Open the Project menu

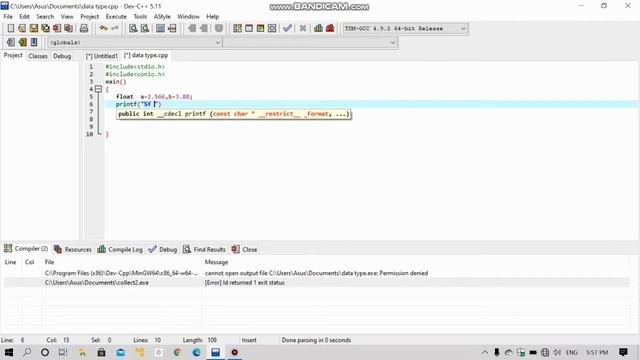coord(89,16)
